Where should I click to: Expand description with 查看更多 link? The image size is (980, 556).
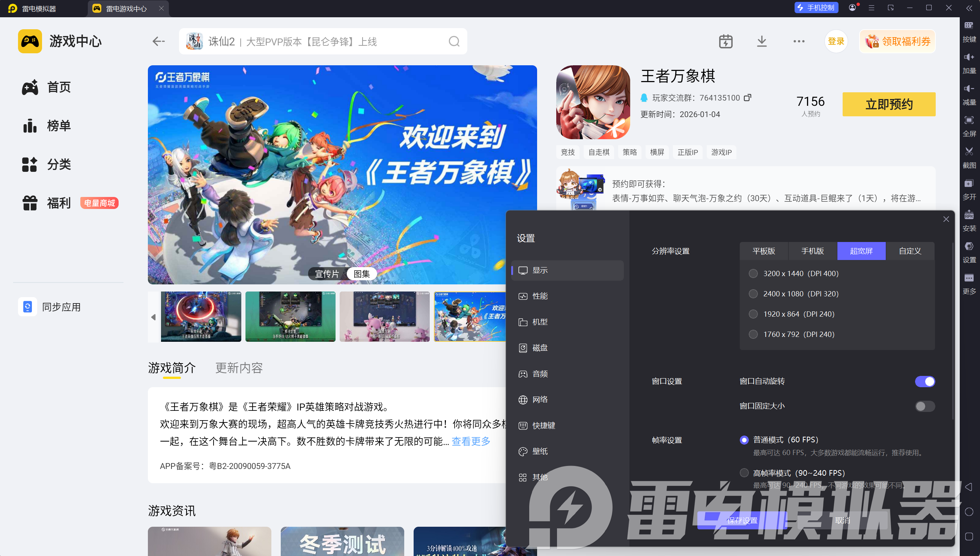click(x=471, y=442)
